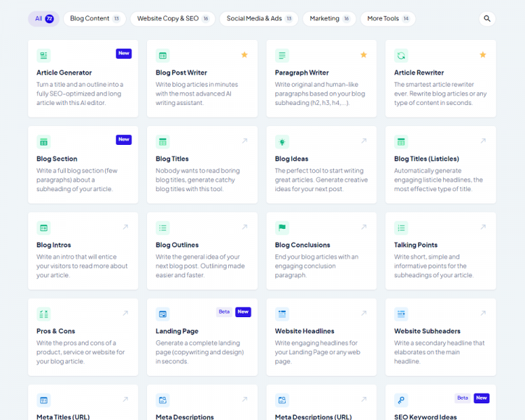Click the arrow on Blog Titles (Listicles) card

(483, 141)
